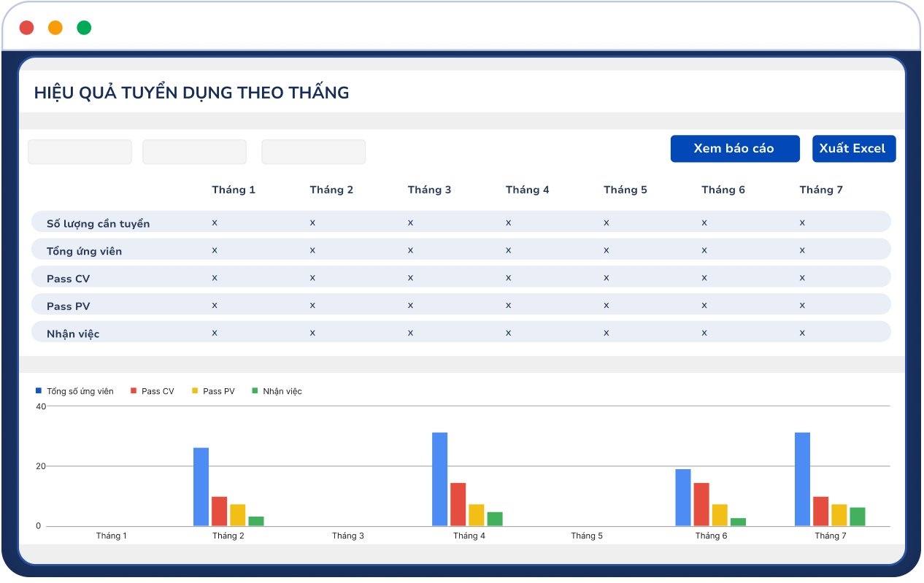The image size is (924, 583).
Task: Click the red close window dot
Action: [27, 28]
